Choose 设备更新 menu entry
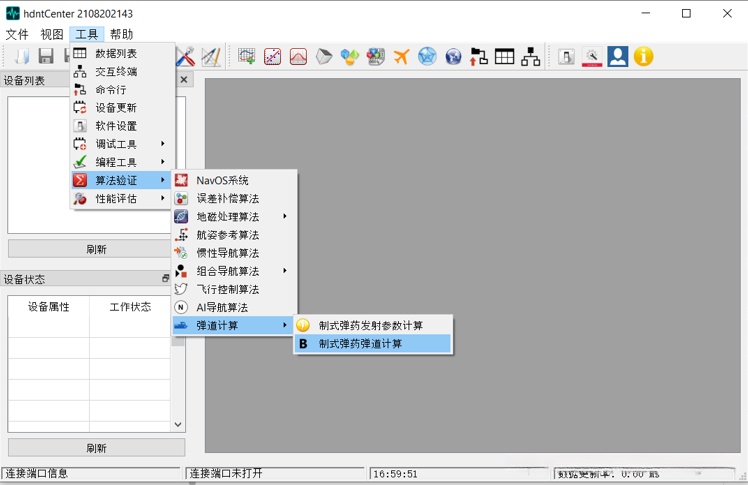Image resolution: width=748 pixels, height=485 pixels. click(123, 107)
